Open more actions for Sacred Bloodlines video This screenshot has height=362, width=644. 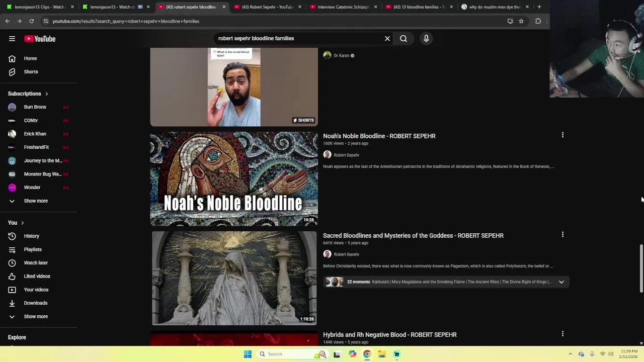click(562, 234)
